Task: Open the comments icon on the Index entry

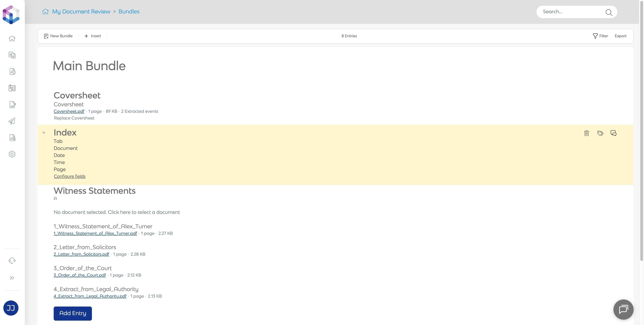Action: pyautogui.click(x=613, y=133)
